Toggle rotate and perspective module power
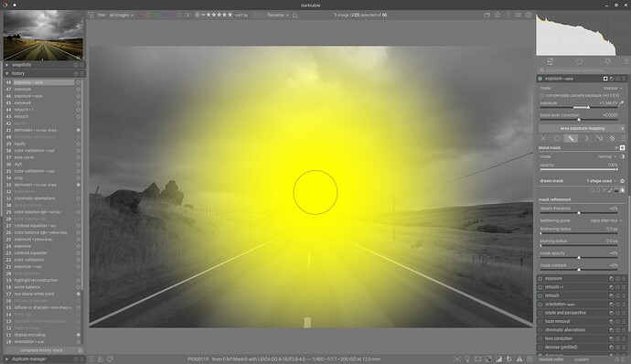The height and width of the screenshot is (364, 631). pyautogui.click(x=540, y=313)
